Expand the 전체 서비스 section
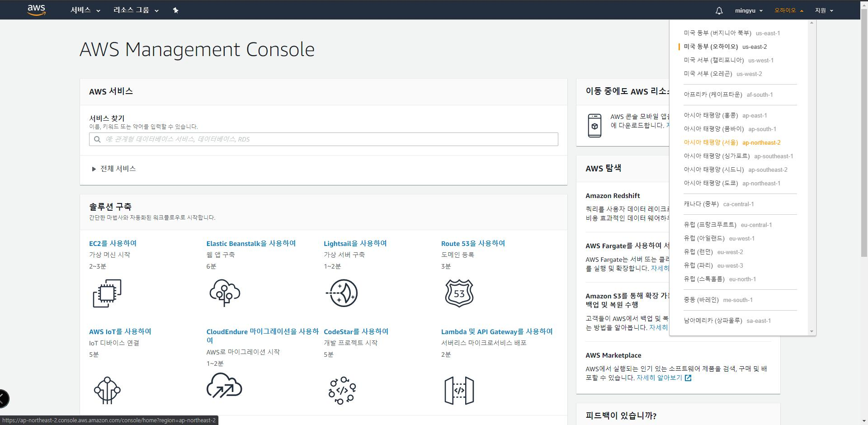The height and width of the screenshot is (425, 868). coord(113,169)
